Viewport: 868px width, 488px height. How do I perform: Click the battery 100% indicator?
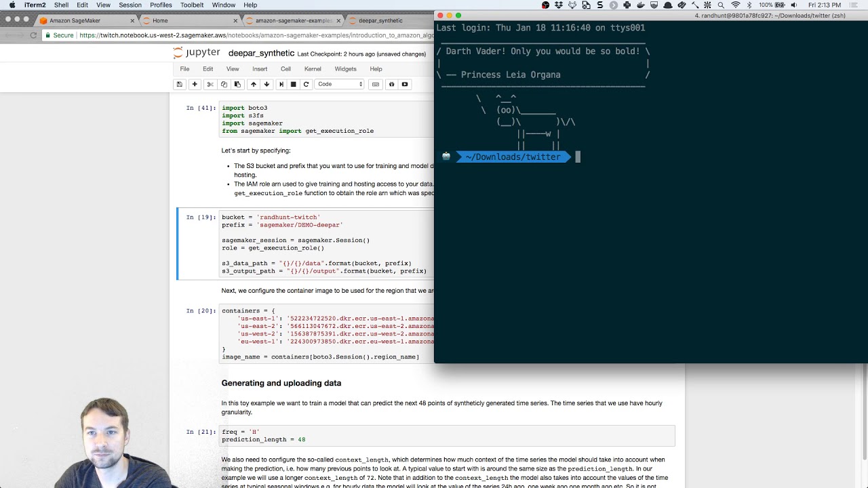coord(772,5)
